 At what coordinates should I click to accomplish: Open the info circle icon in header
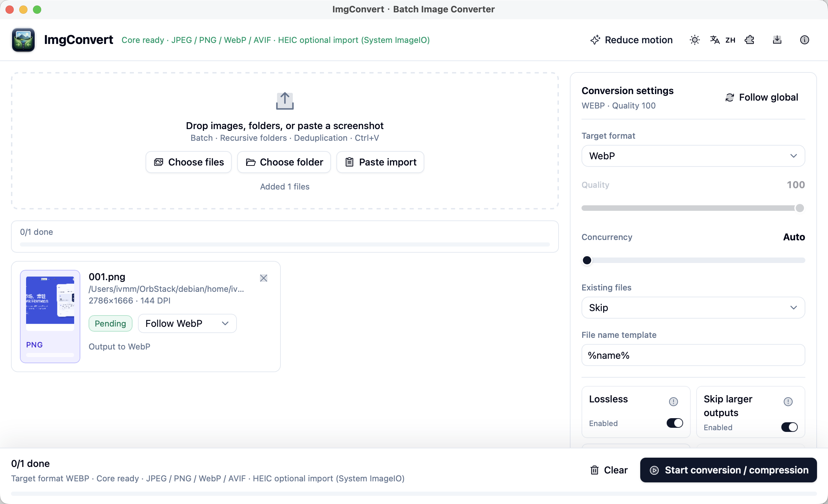805,40
